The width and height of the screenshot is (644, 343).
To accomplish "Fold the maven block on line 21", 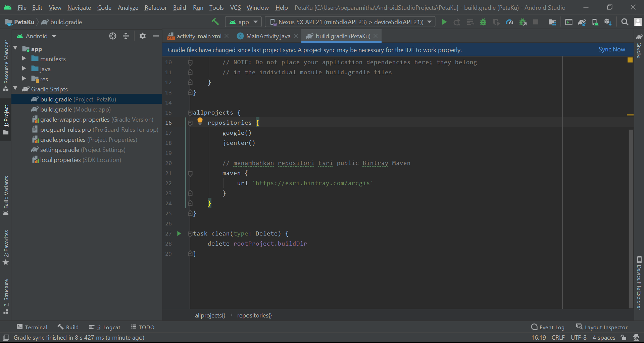I will coord(190,173).
